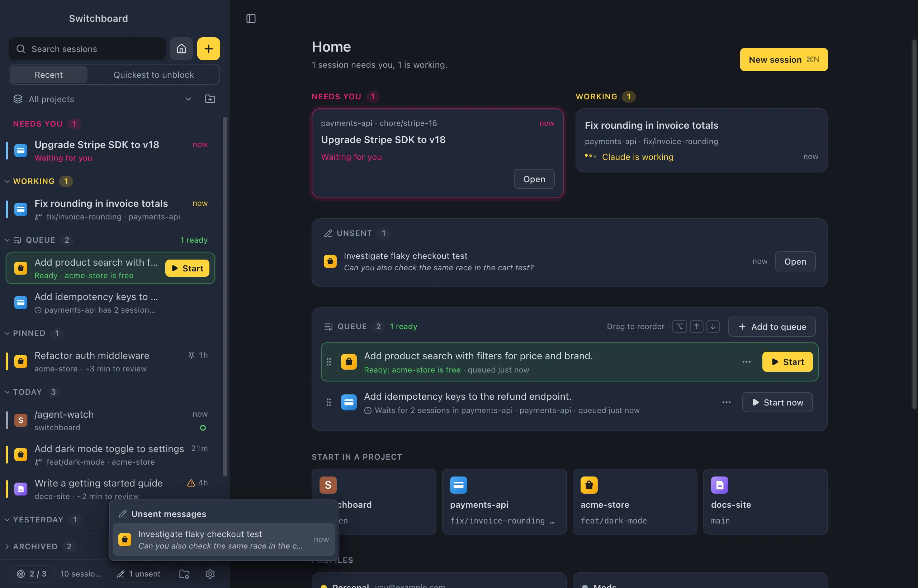Click the drag handle for idempotency keys item
Screen dimensions: 918x588
(329, 402)
